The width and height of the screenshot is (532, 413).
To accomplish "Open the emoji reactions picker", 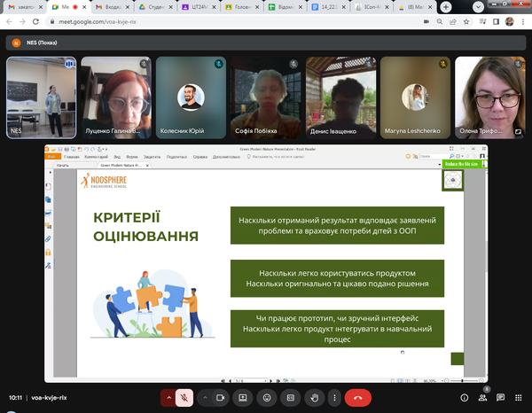I will 266,398.
